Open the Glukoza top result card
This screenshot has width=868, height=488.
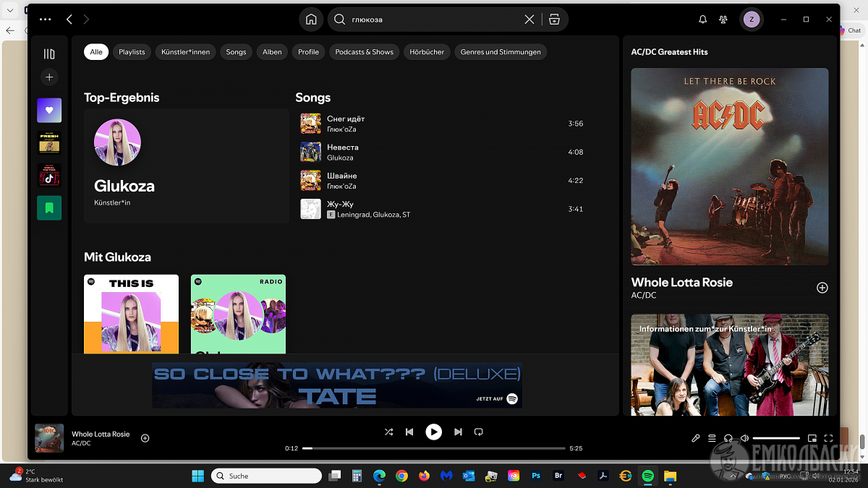pos(186,166)
